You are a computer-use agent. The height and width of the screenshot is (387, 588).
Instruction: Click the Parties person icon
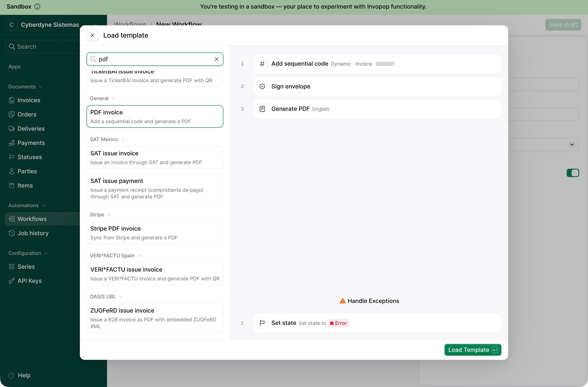pyautogui.click(x=12, y=171)
